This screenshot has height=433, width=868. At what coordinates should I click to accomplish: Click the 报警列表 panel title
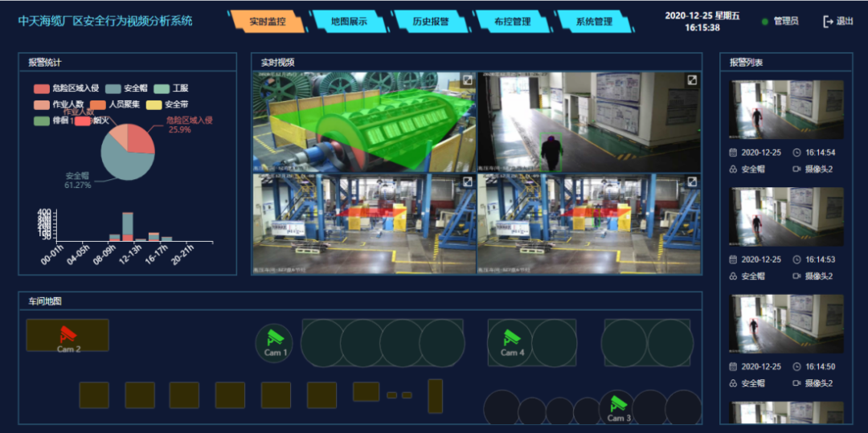coord(747,63)
